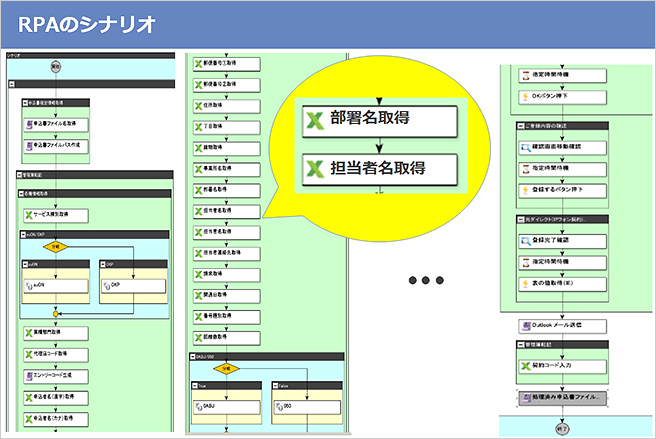The image size is (656, 439).
Task: Select the エントリーコード生成 node icon
Action: click(x=29, y=376)
